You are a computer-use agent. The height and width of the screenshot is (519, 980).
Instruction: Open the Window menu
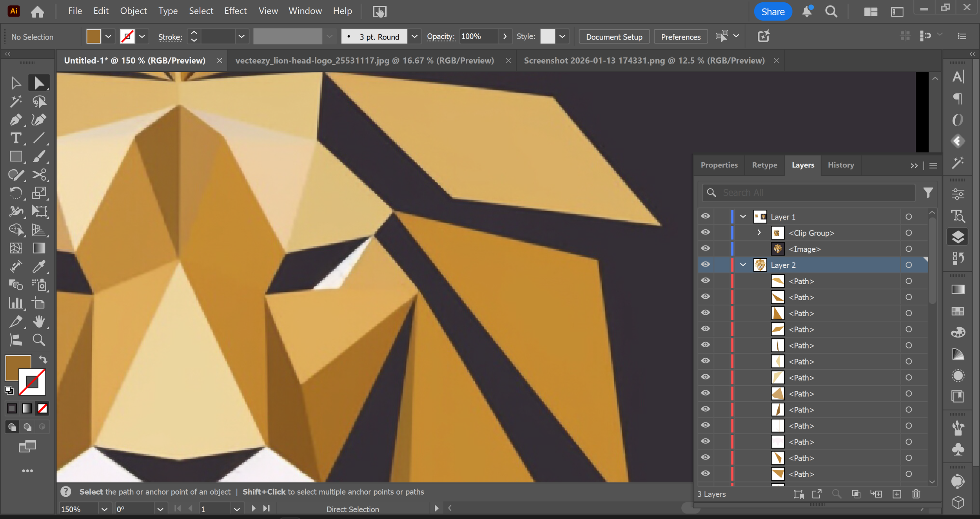pyautogui.click(x=305, y=11)
